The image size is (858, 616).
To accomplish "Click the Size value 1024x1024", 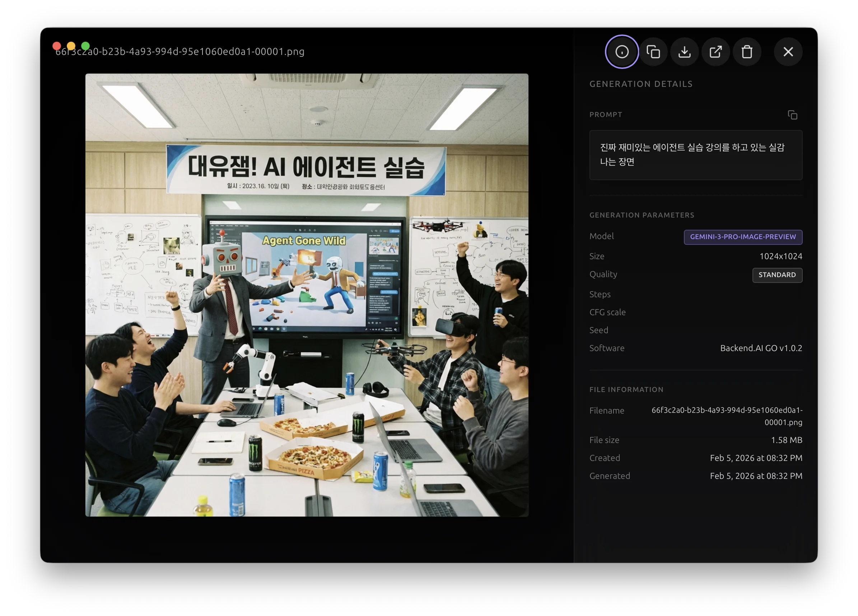I will (x=780, y=256).
